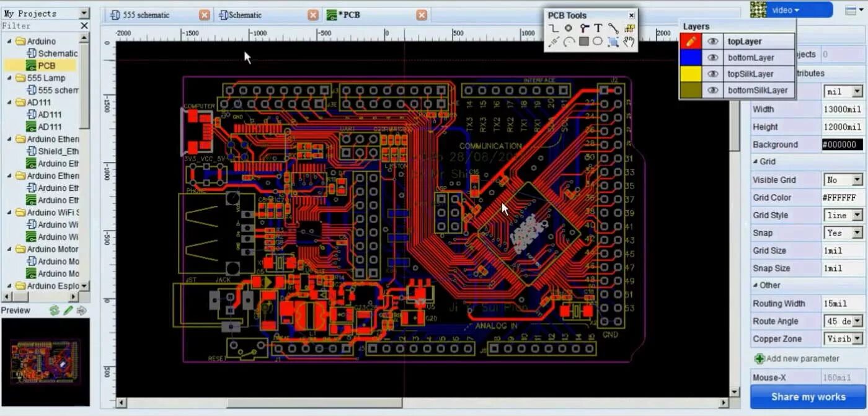
Task: Select the Solid Rectangle tool in PCB Tools
Action: click(583, 42)
